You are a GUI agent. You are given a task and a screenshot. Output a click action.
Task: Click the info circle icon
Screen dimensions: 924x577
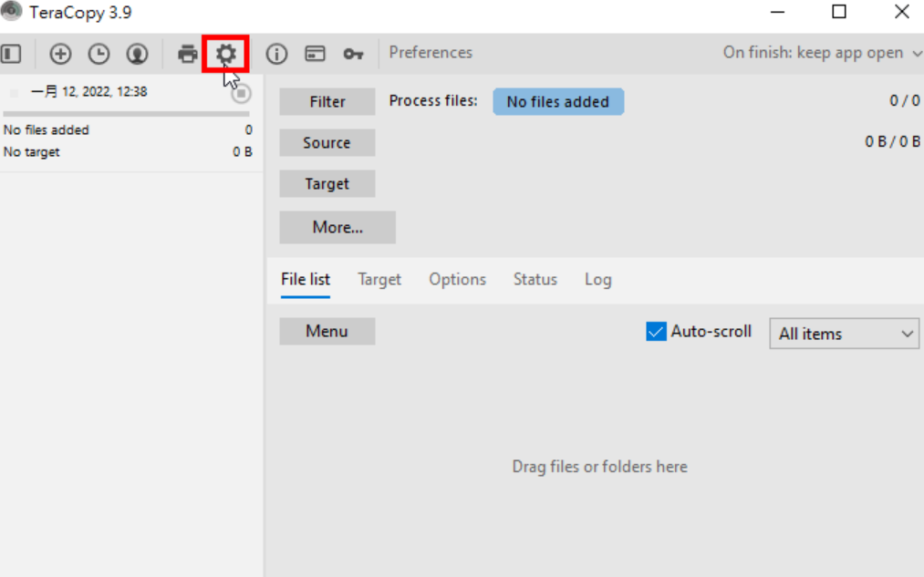click(276, 54)
